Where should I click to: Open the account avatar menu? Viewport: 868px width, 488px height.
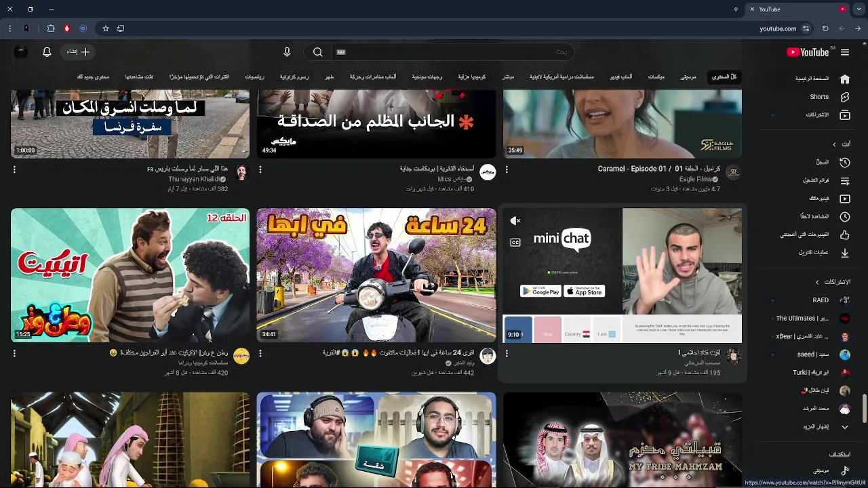click(x=21, y=52)
